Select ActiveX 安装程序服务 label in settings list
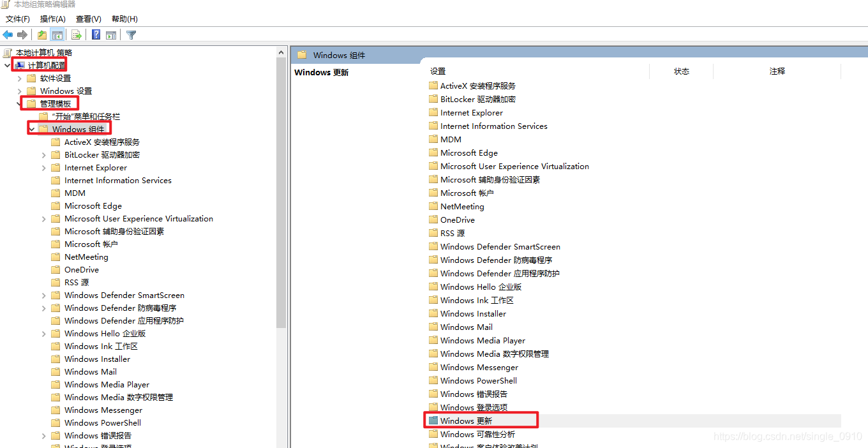Viewport: 868px width, 448px height. point(478,86)
